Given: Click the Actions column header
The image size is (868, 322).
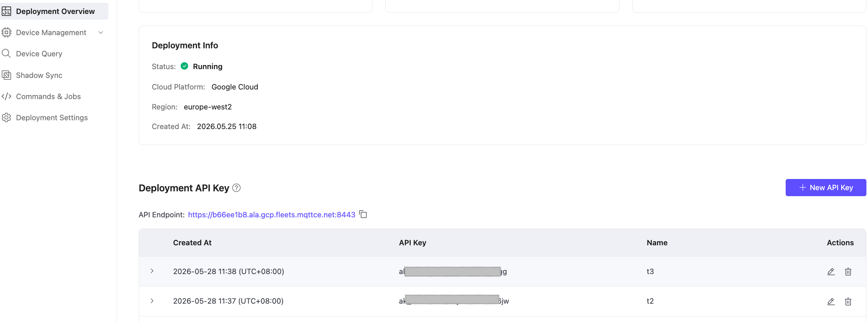Looking at the screenshot, I should (x=840, y=242).
